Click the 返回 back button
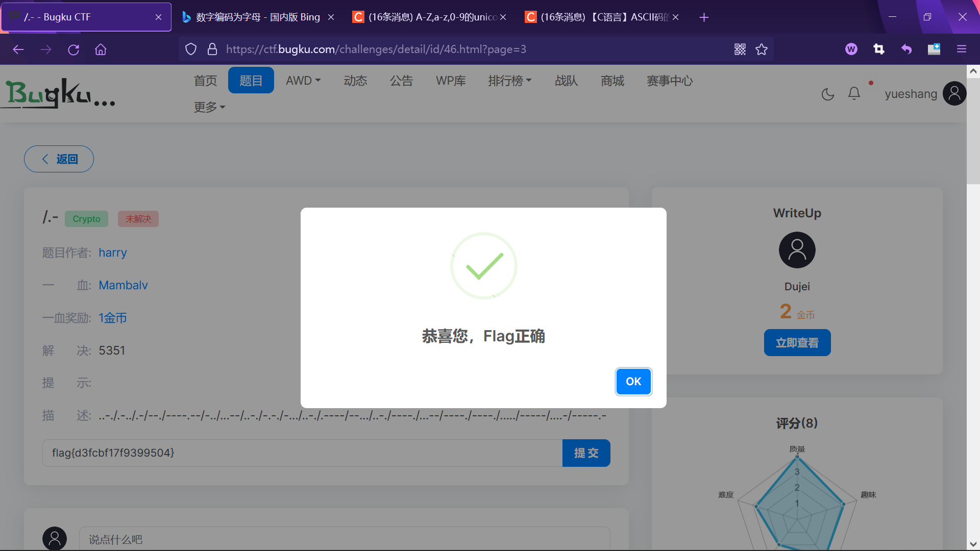This screenshot has width=980, height=551. pos(59,159)
